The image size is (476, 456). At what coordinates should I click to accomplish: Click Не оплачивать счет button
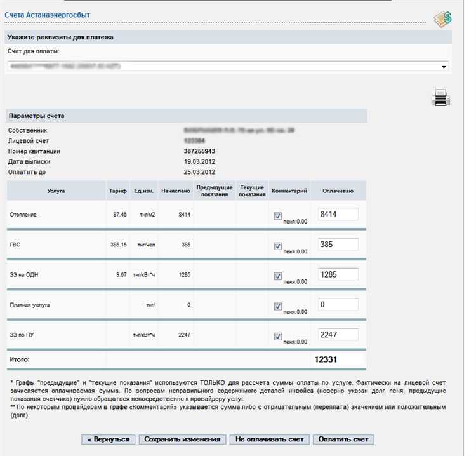tap(269, 439)
